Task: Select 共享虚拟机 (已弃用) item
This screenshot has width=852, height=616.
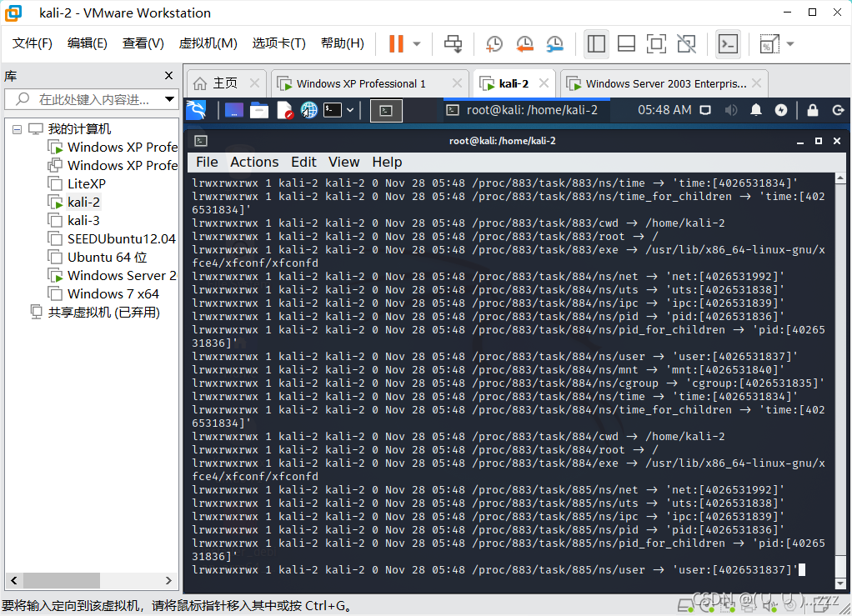Action: pos(103,313)
